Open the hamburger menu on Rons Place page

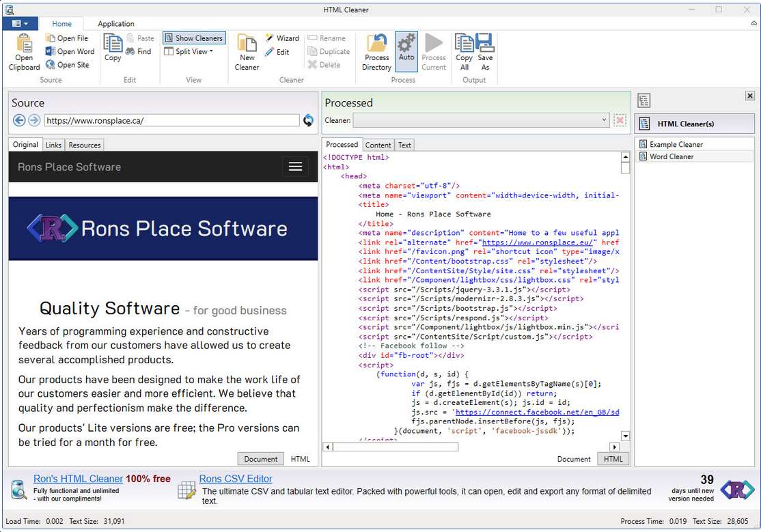296,167
